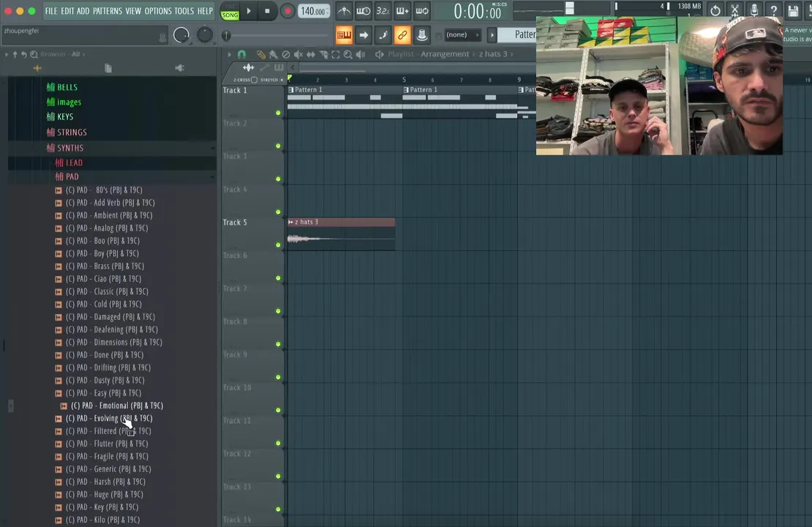Mute Track 8 via its green LED
This screenshot has width=812, height=527.
click(278, 344)
